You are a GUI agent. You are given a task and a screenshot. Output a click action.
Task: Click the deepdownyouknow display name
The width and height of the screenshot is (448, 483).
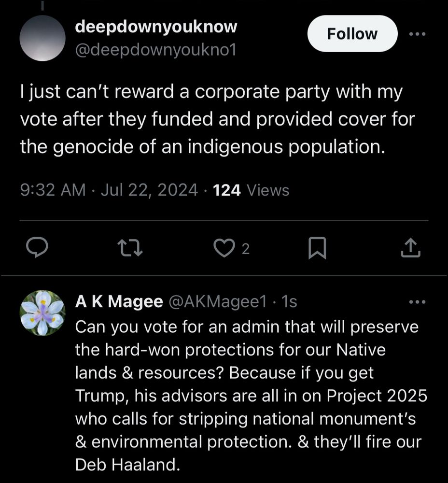pyautogui.click(x=156, y=27)
